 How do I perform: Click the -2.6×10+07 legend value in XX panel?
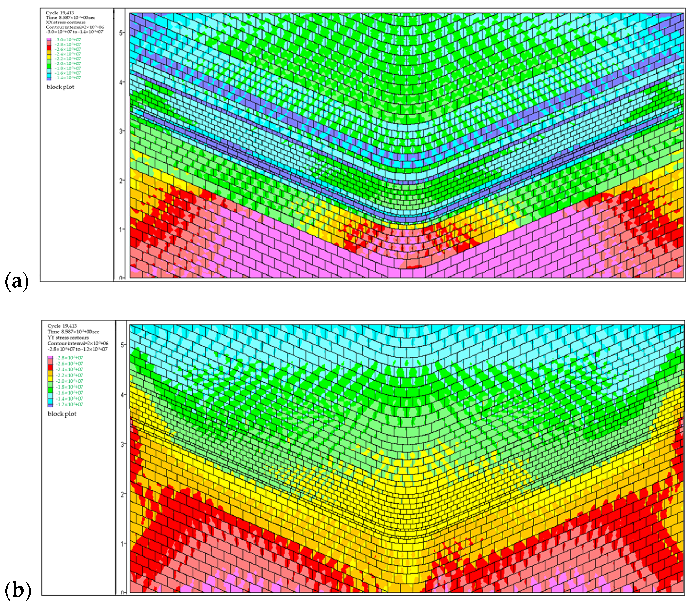click(68, 49)
